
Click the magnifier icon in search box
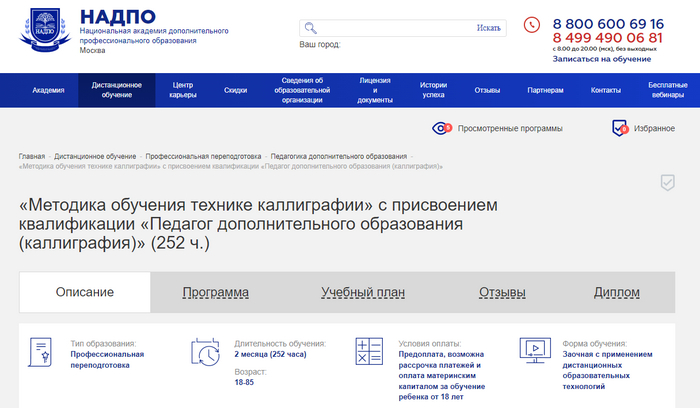[311, 28]
